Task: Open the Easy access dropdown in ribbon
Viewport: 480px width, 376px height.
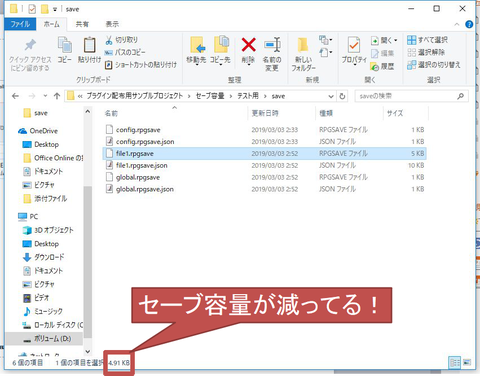Action: pyautogui.click(x=325, y=53)
